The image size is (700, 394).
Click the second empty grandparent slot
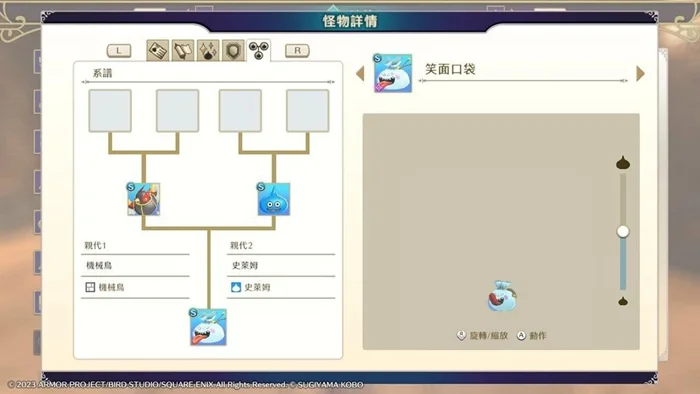coord(177,111)
